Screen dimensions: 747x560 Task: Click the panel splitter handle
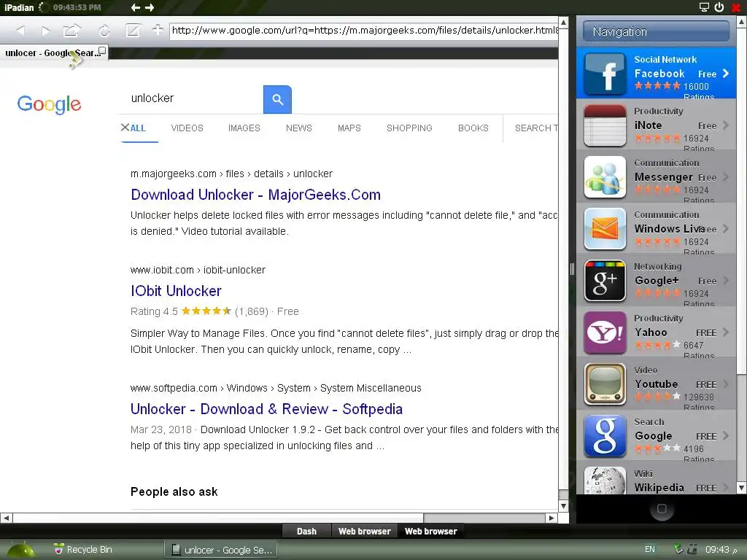click(572, 270)
